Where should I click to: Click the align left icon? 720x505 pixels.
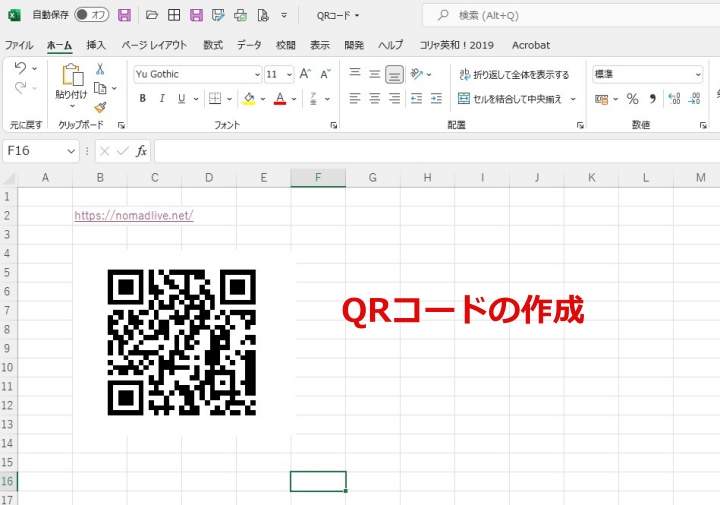coord(354,98)
